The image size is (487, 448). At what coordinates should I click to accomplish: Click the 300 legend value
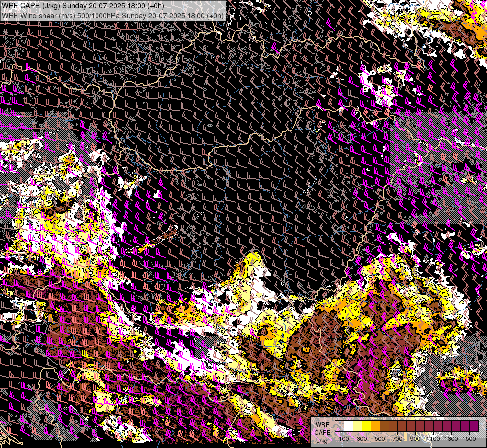pyautogui.click(x=362, y=439)
